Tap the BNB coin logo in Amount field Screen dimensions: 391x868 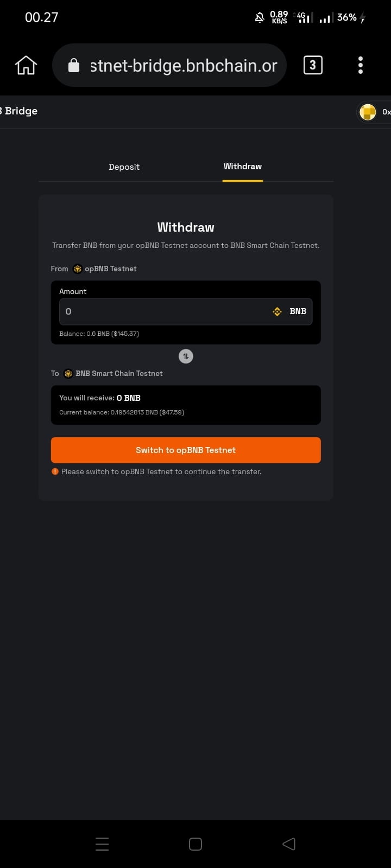click(278, 311)
